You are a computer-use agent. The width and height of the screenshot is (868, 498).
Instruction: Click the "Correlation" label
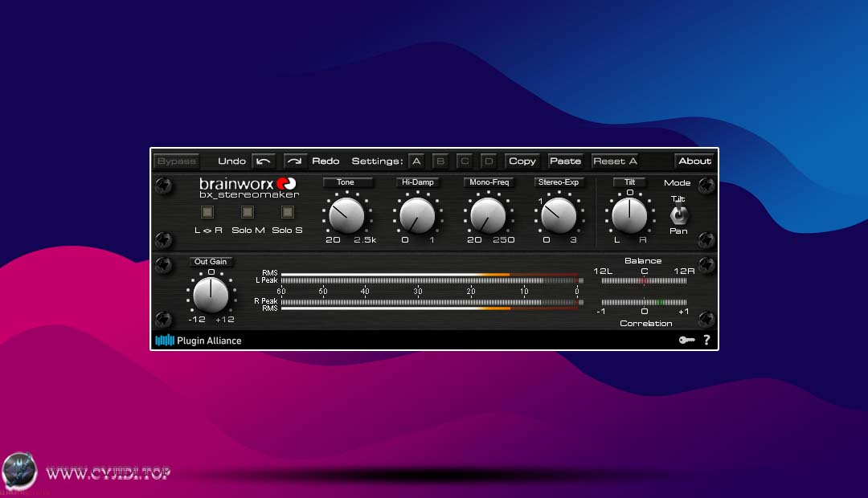click(x=646, y=323)
